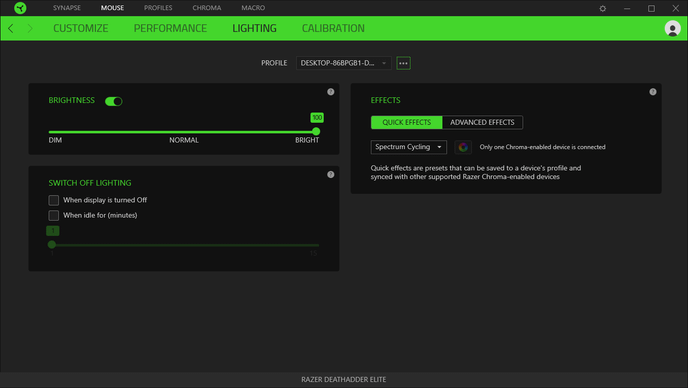Click the Effects panel help icon
688x388 pixels.
pyautogui.click(x=653, y=92)
